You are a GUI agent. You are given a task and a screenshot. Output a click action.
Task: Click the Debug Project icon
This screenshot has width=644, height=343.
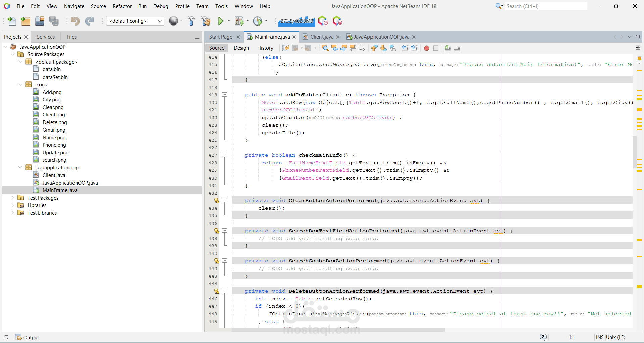coord(239,21)
